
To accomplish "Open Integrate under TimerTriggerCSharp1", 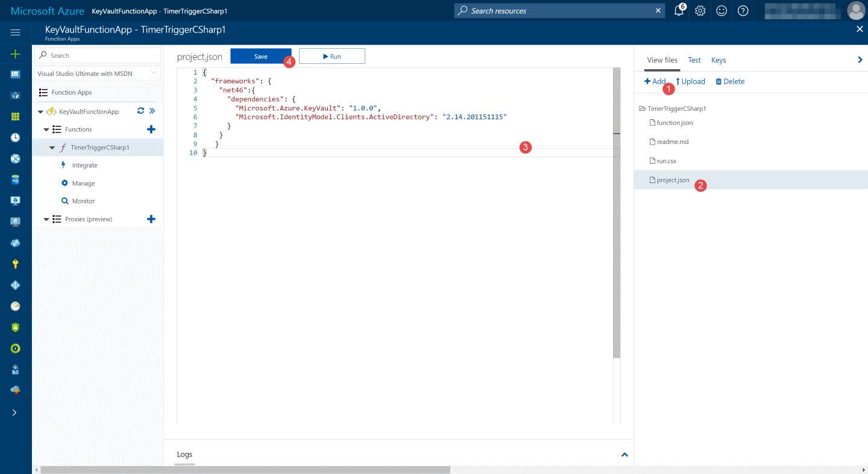I will (x=84, y=165).
